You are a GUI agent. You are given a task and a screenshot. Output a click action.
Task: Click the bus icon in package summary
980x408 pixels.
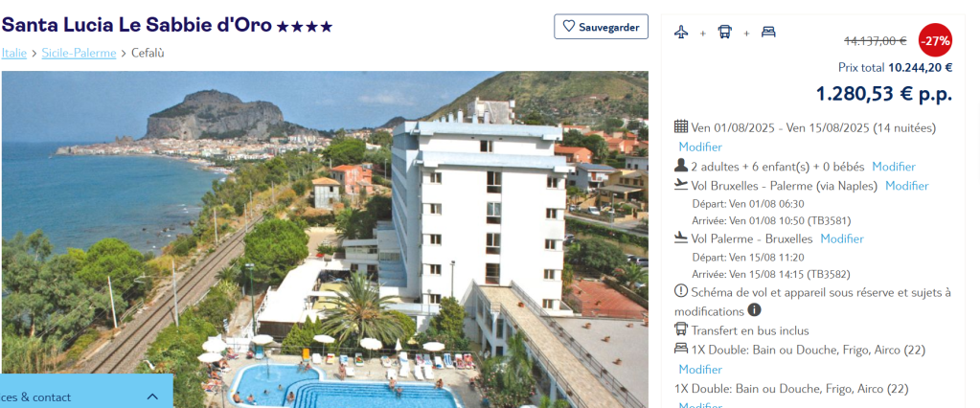(x=724, y=33)
